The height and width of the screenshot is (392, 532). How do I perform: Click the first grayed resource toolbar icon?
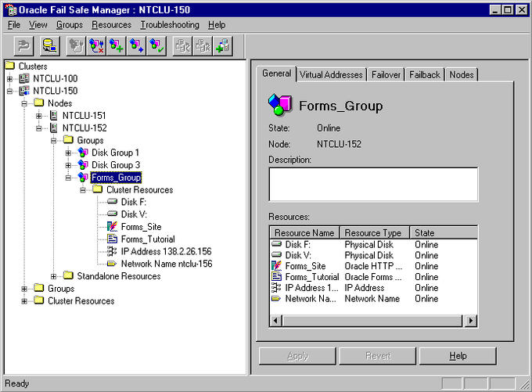click(x=183, y=46)
